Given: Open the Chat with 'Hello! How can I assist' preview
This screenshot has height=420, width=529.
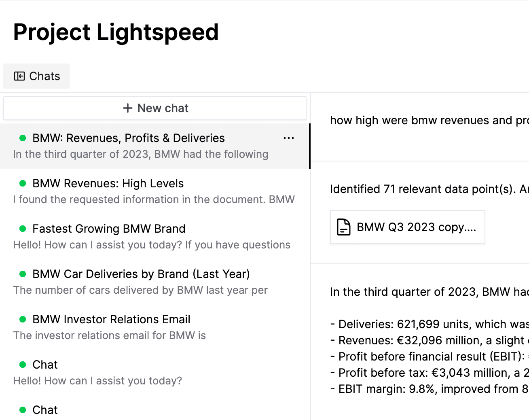Looking at the screenshot, I should [97, 372].
